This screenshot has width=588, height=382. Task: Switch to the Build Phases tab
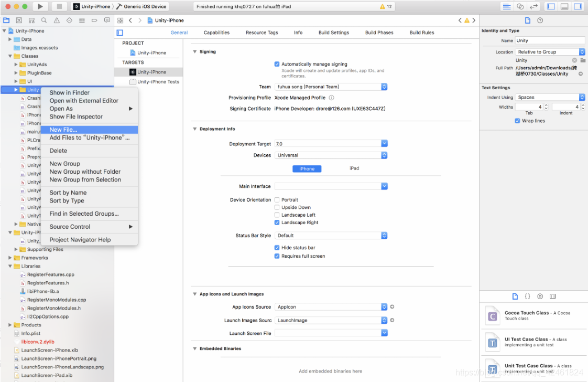379,33
